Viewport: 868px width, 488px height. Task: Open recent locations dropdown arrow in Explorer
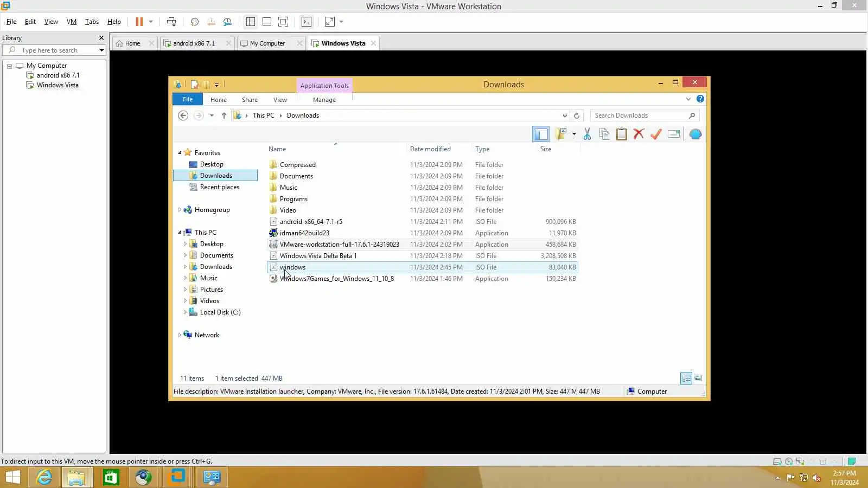[x=212, y=115]
